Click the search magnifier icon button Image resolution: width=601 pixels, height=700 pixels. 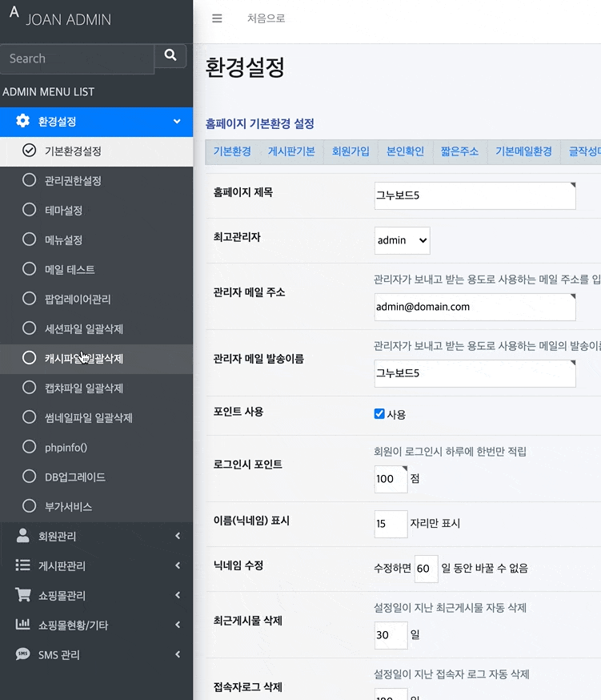click(170, 56)
